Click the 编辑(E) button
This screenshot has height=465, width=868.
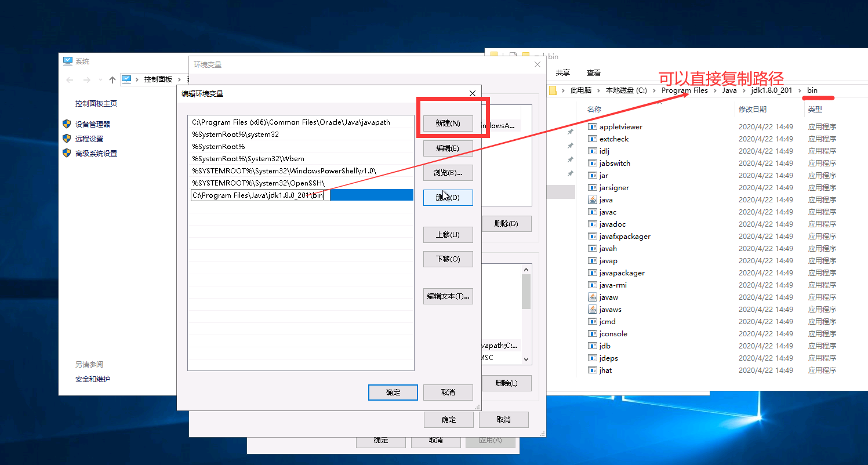(448, 148)
